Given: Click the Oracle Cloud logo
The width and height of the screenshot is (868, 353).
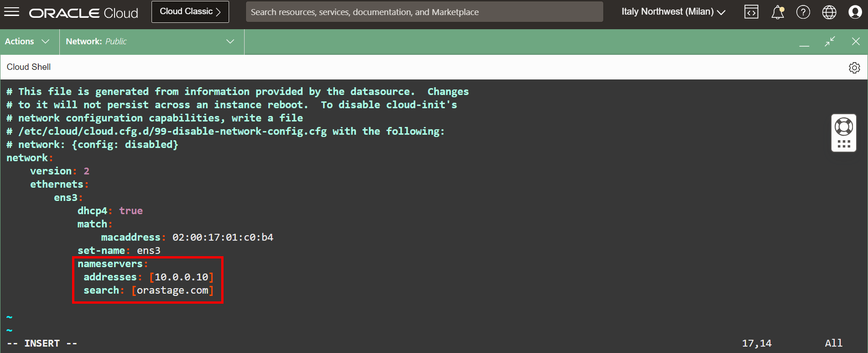Looking at the screenshot, I should pyautogui.click(x=83, y=13).
